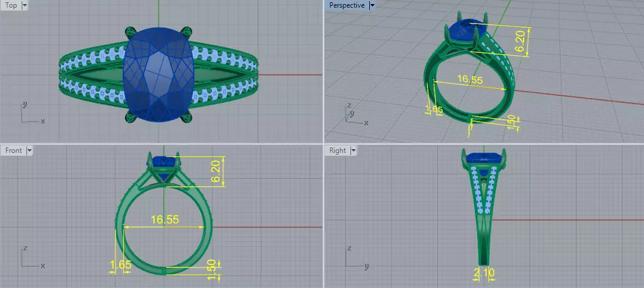Viewport: 644px width, 288px height.
Task: Select the 1.65 dimension in Front view
Action: pyautogui.click(x=121, y=265)
